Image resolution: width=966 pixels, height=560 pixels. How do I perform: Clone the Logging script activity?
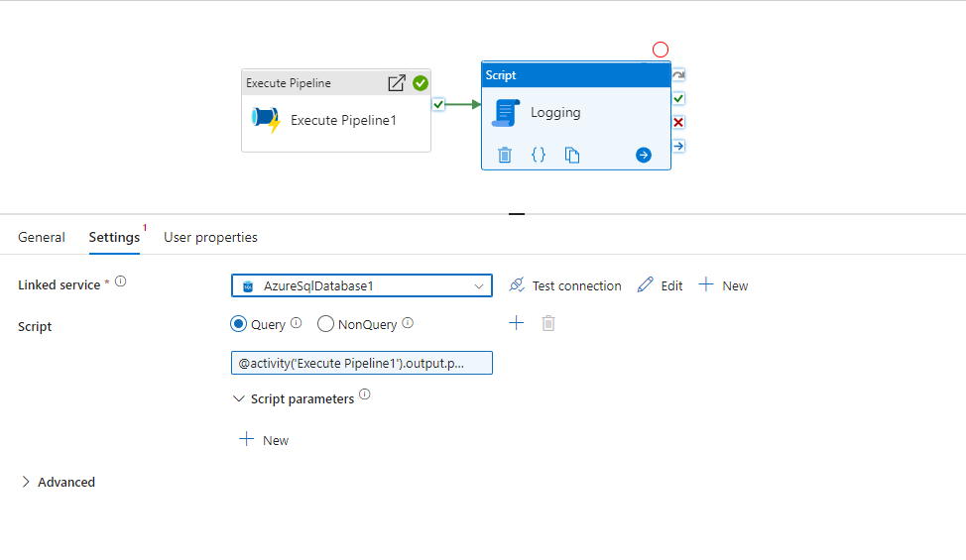coord(572,155)
